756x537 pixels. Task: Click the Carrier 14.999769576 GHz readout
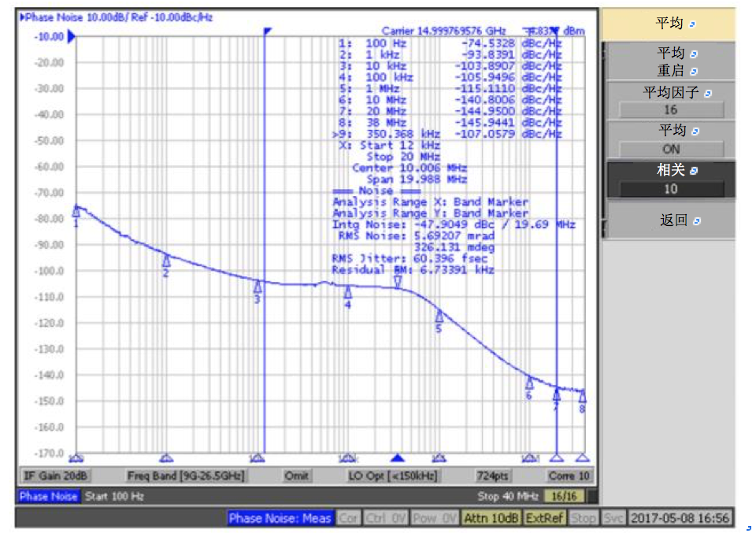pyautogui.click(x=443, y=31)
